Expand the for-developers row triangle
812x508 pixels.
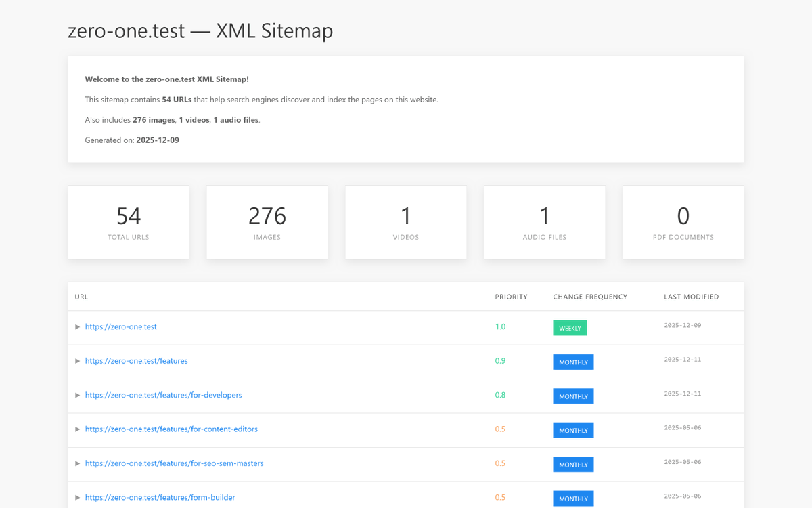[78, 396]
